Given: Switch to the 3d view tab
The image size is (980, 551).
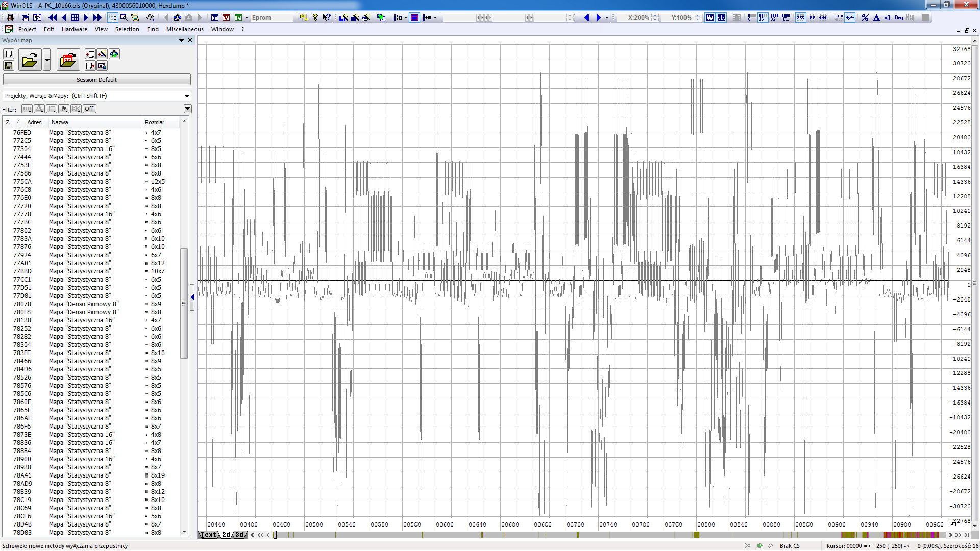Looking at the screenshot, I should 239,535.
